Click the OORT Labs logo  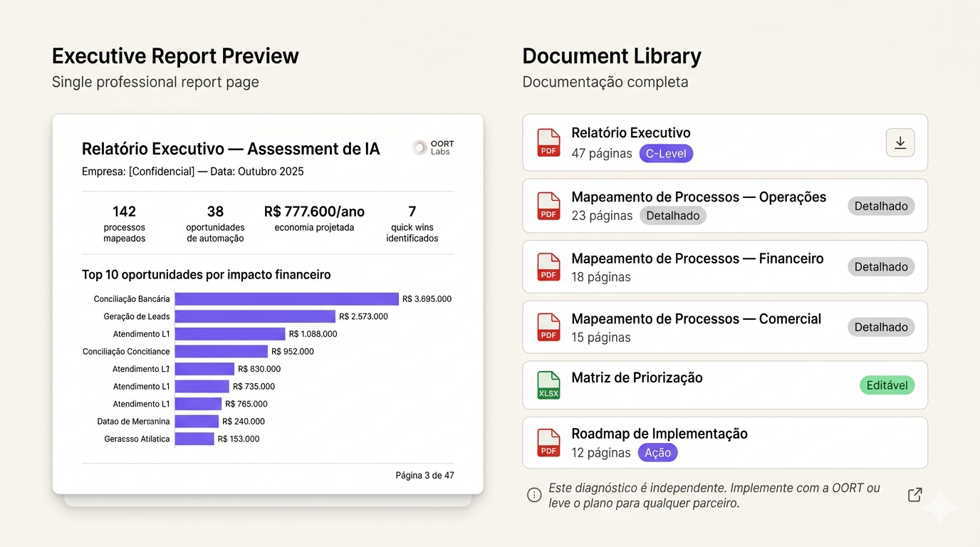pos(433,147)
